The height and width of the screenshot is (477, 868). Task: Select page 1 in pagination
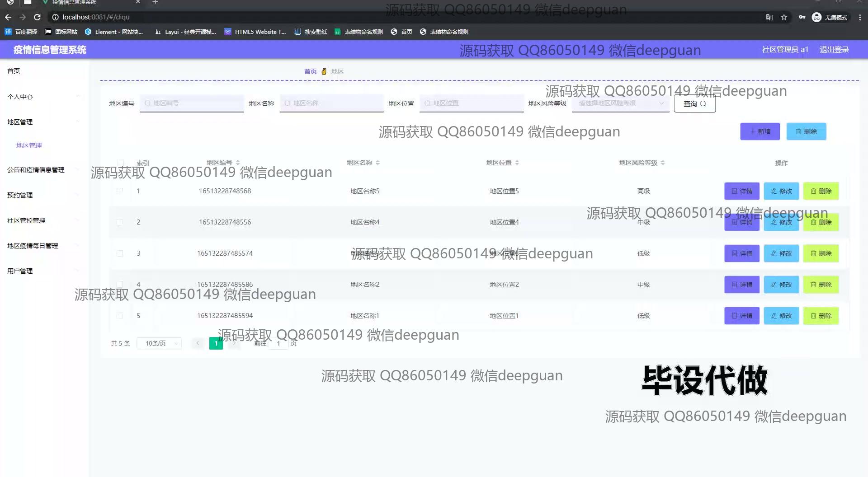[216, 343]
